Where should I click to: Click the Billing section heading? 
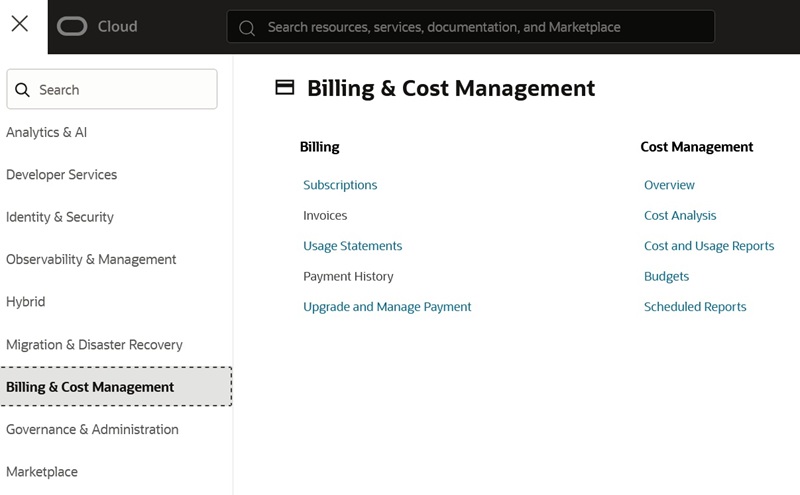point(319,147)
